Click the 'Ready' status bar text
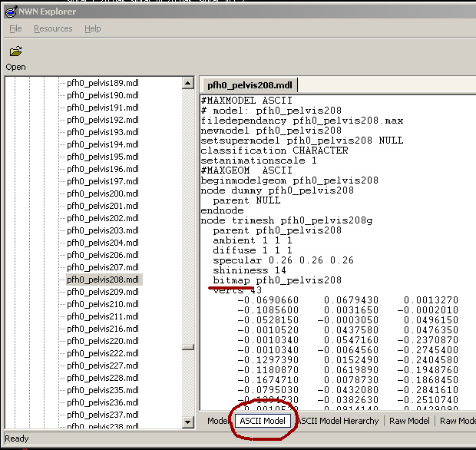Image resolution: width=476 pixels, height=450 pixels. [17, 438]
